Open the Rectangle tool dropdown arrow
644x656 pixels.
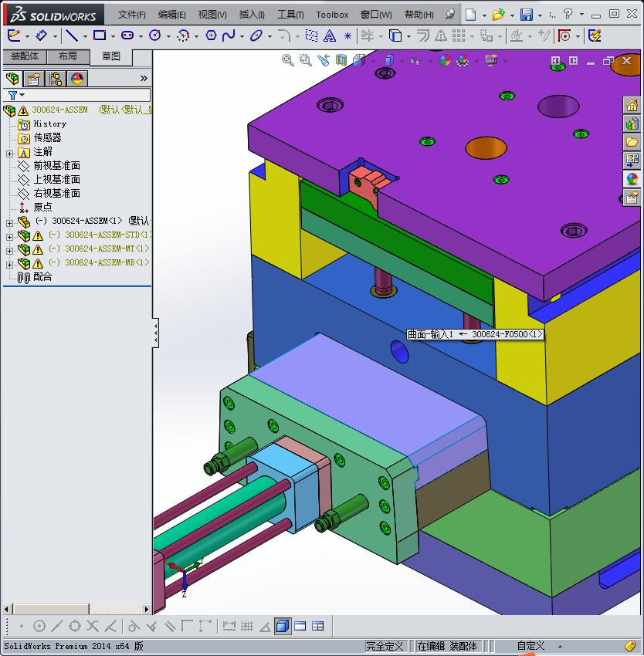[x=113, y=37]
